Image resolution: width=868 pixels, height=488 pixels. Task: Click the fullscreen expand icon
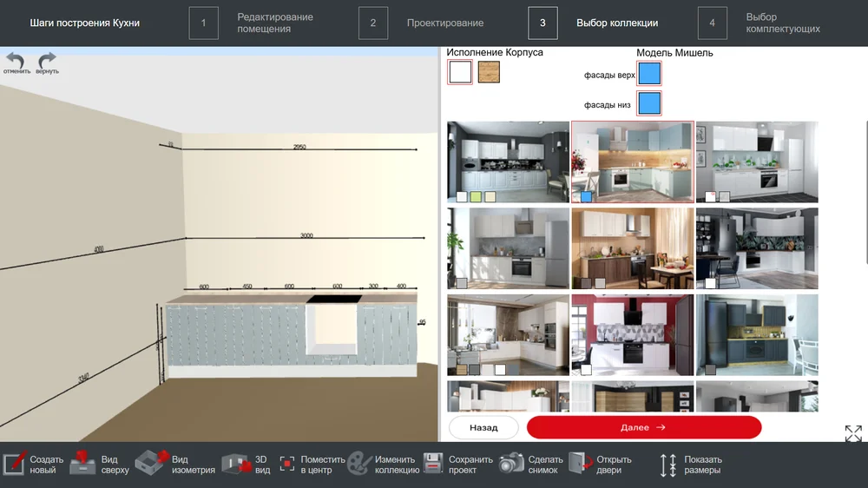pyautogui.click(x=853, y=433)
